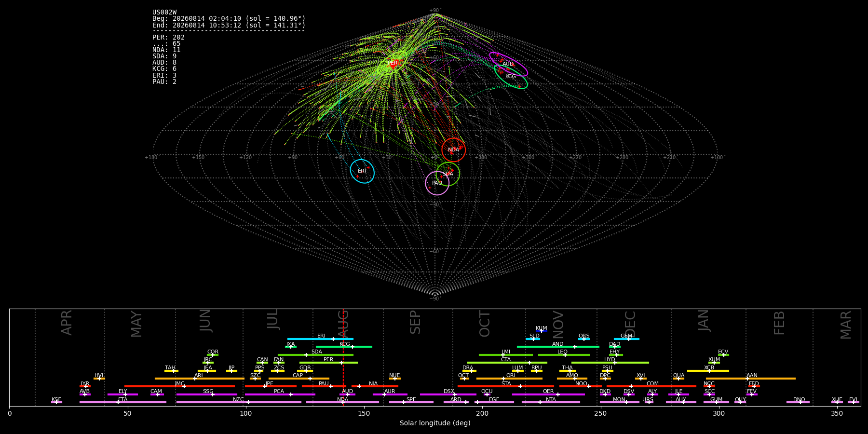This screenshot has height=434, width=868.
Task: Click the 'AUD: 8' count entry
Action: tap(164, 63)
